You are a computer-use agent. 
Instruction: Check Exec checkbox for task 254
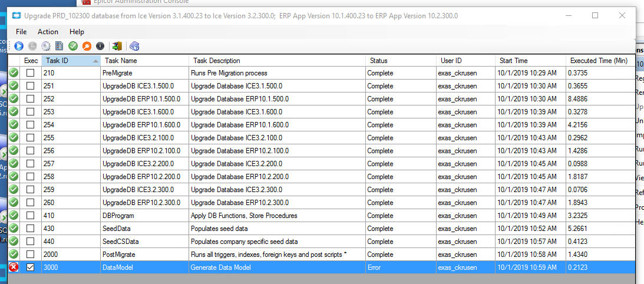coord(31,124)
